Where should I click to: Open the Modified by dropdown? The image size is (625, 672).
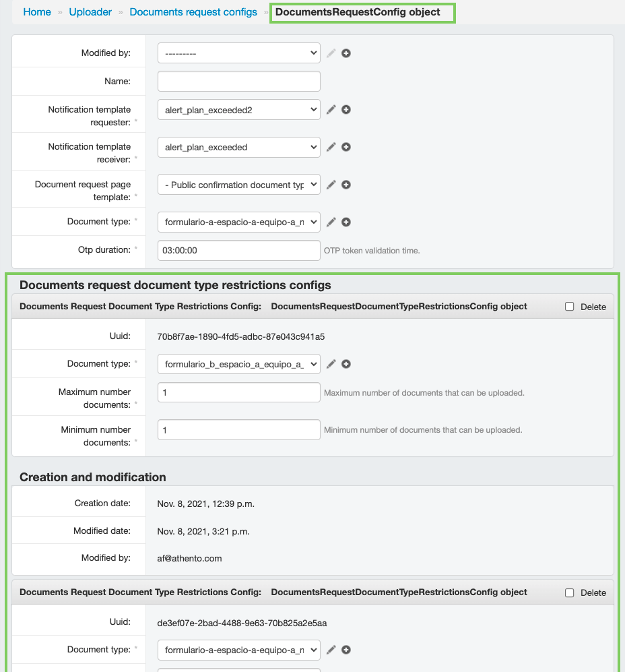tap(238, 53)
